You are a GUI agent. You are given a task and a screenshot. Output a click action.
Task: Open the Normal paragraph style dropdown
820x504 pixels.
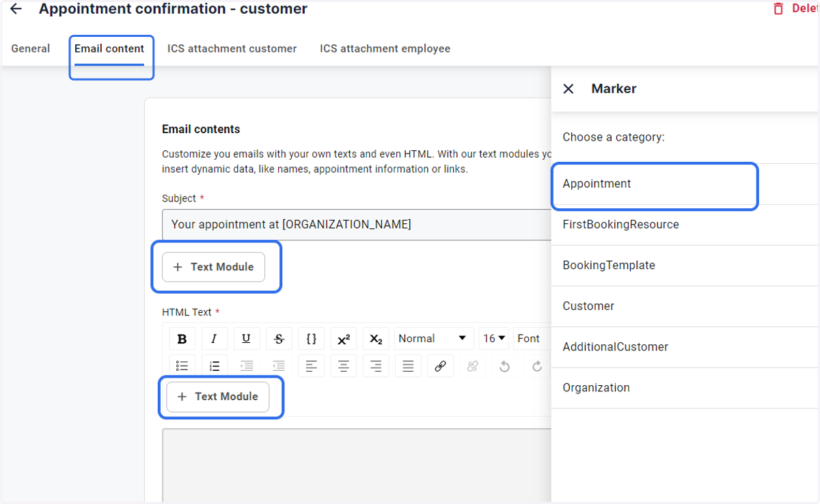(434, 339)
